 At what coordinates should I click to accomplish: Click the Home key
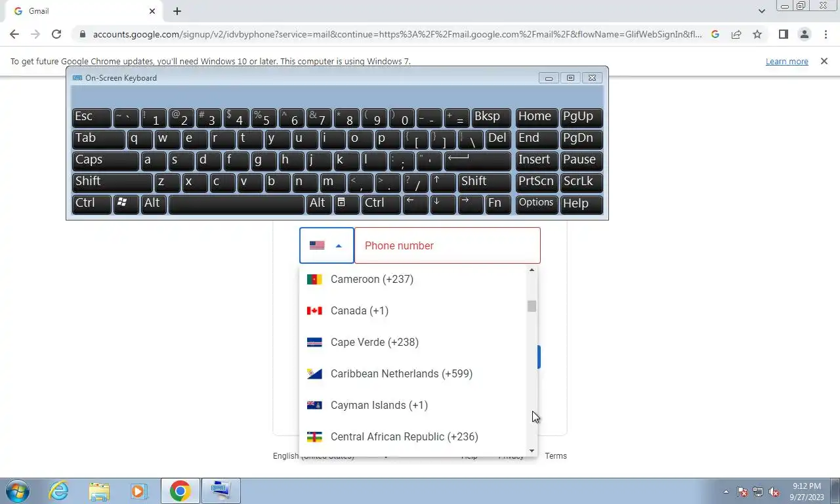pos(537,117)
